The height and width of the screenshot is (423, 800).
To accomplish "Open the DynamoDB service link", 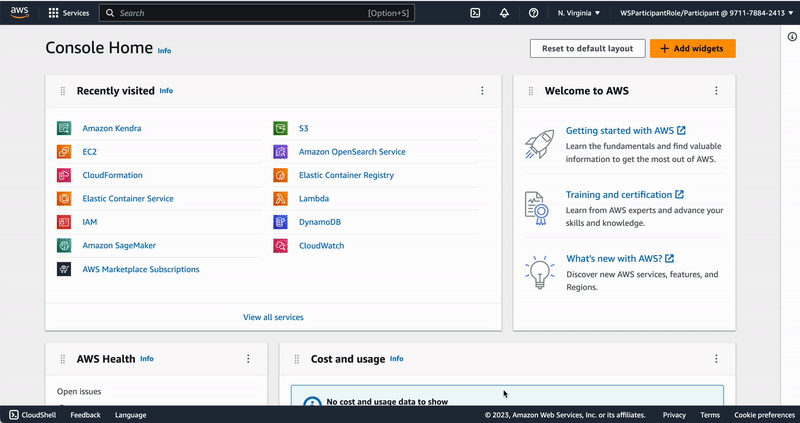I will [320, 222].
